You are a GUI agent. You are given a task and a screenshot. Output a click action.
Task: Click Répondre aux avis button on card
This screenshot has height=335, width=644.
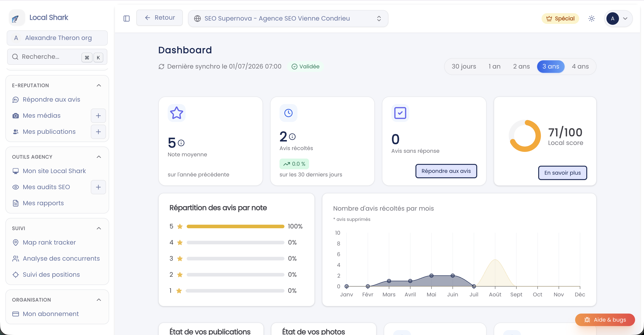pos(446,171)
